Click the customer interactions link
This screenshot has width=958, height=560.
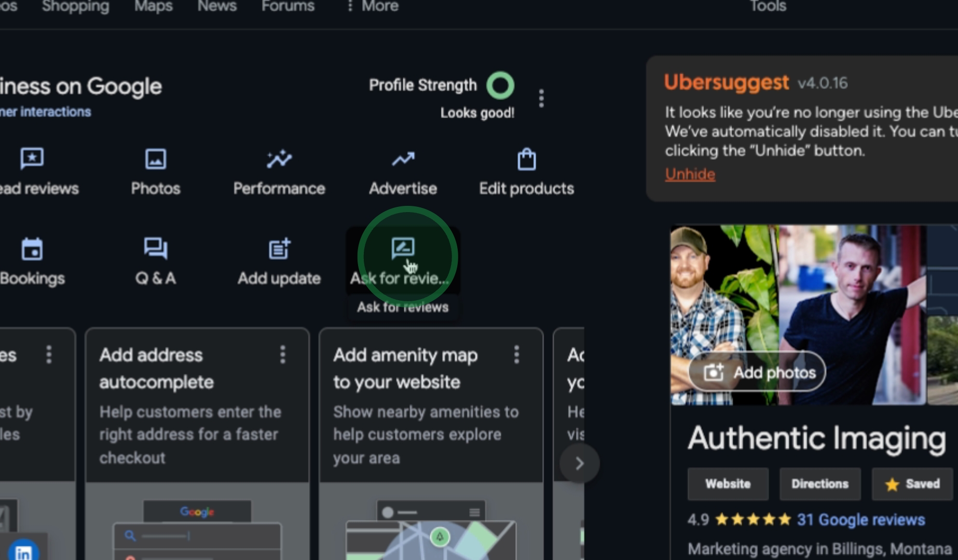click(x=45, y=112)
